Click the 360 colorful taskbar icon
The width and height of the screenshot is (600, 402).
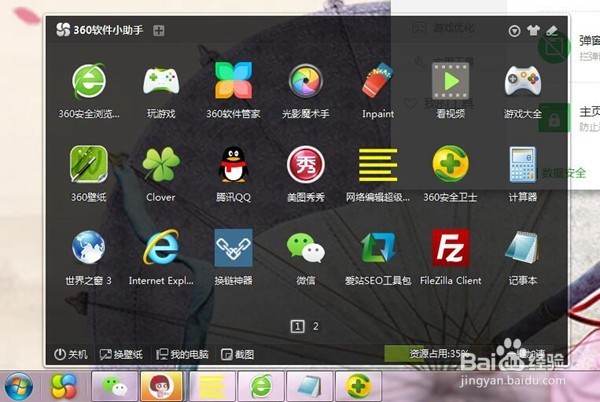(x=64, y=386)
